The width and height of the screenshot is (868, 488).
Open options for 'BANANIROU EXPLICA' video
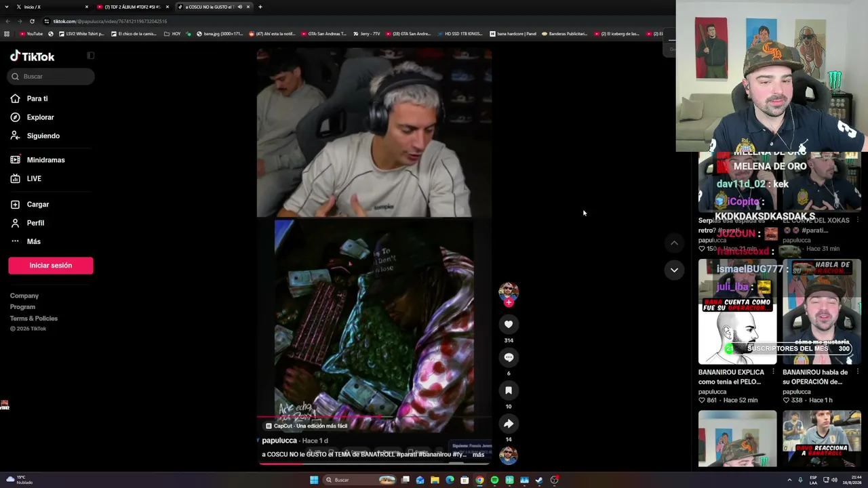click(x=773, y=372)
